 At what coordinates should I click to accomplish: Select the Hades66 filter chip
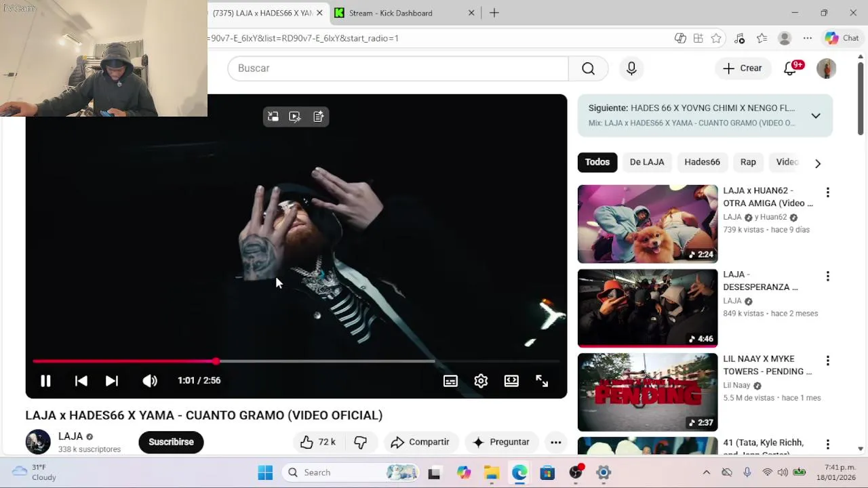[702, 162]
